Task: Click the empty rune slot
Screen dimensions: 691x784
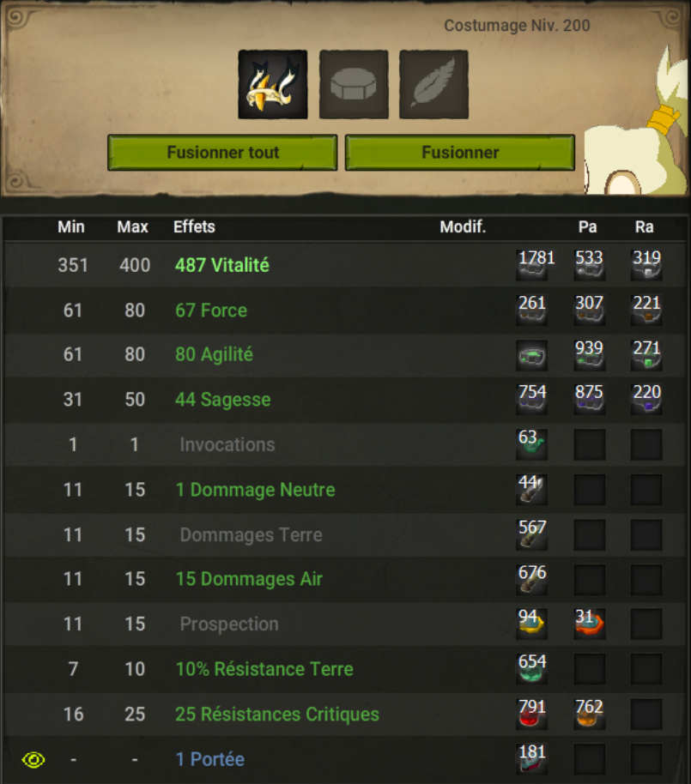Action: click(x=354, y=85)
